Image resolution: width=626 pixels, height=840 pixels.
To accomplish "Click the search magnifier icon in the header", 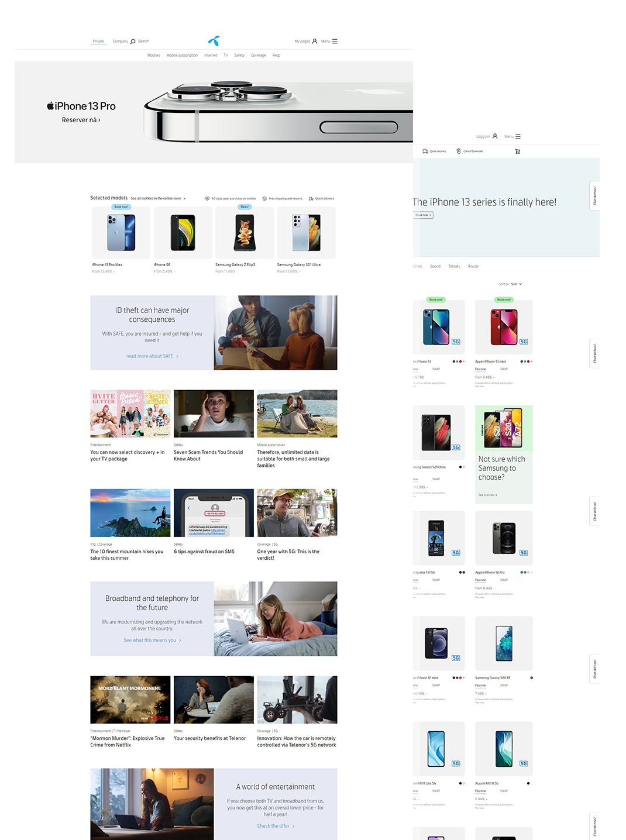I will tap(133, 42).
